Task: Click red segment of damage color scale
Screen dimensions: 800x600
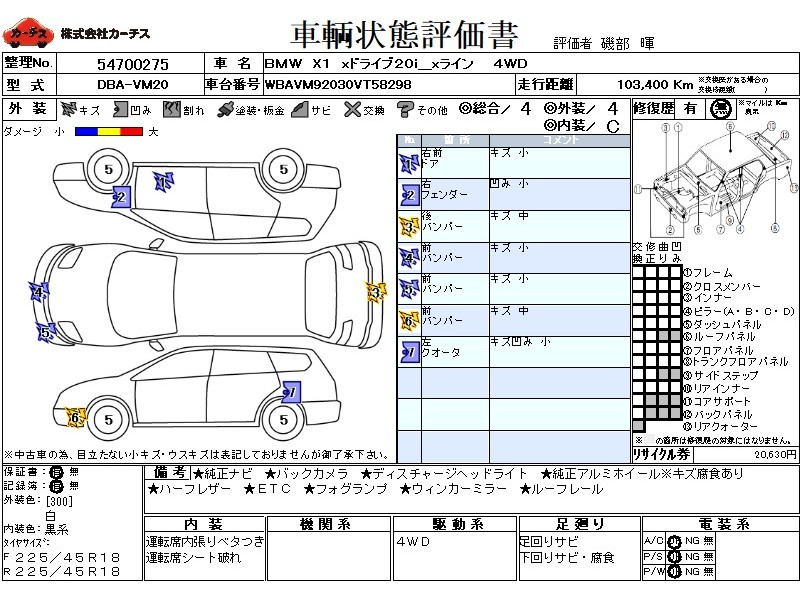Action: [x=131, y=132]
